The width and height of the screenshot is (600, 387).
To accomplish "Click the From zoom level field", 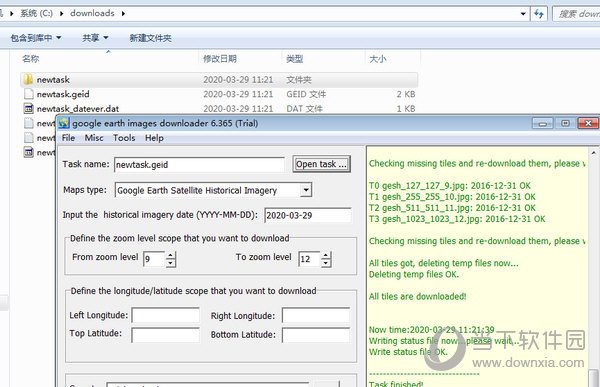I will coord(154,259).
